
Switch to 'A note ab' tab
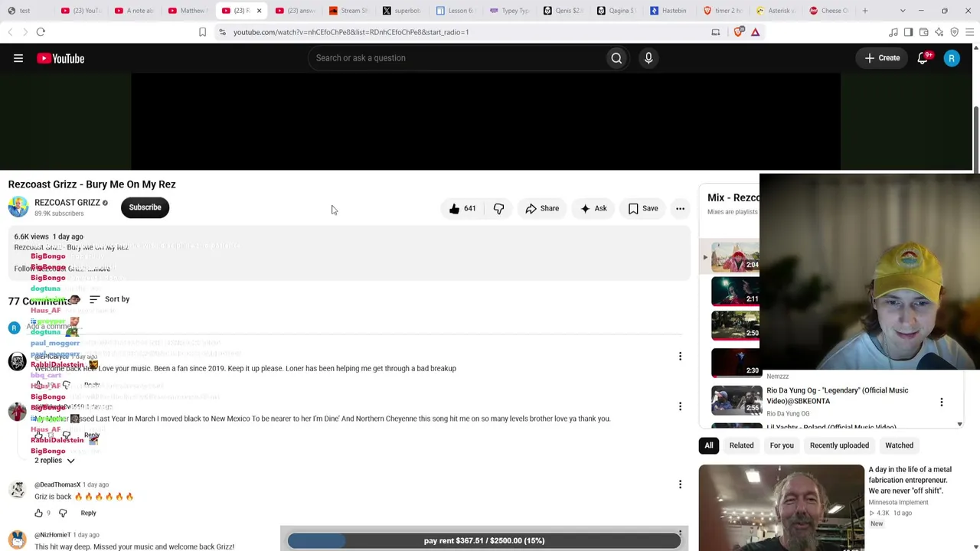(x=135, y=11)
